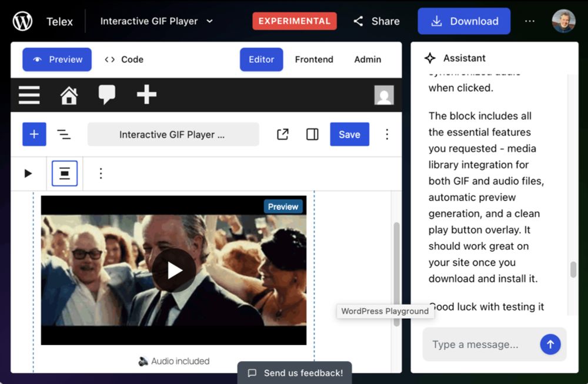This screenshot has height=384, width=588.
Task: Click the Share button
Action: 376,21
